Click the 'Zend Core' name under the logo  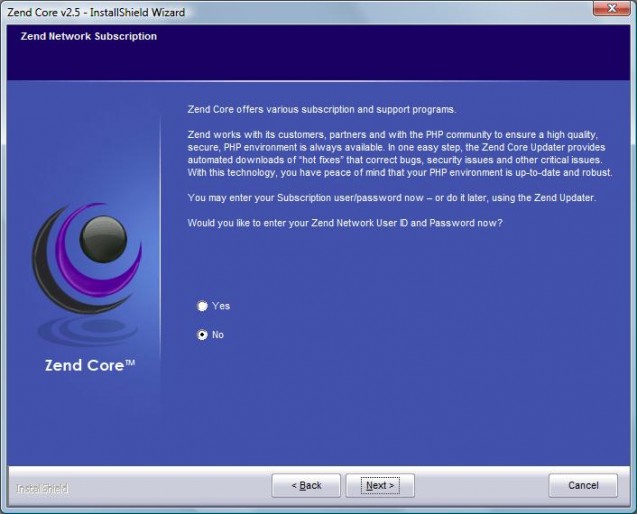(x=90, y=365)
